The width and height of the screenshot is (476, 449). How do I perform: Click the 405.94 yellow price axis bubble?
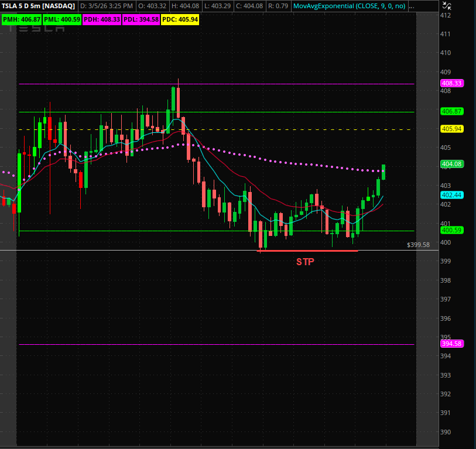(452, 129)
